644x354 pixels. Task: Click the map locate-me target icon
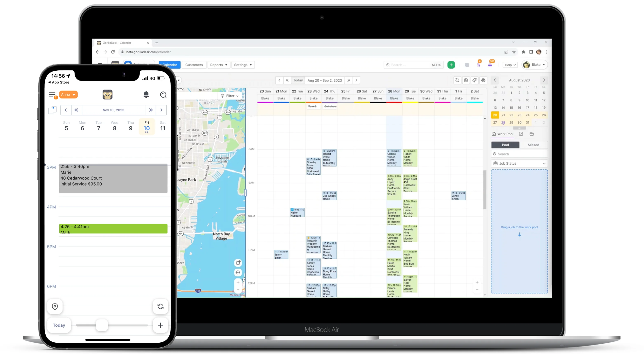click(238, 273)
